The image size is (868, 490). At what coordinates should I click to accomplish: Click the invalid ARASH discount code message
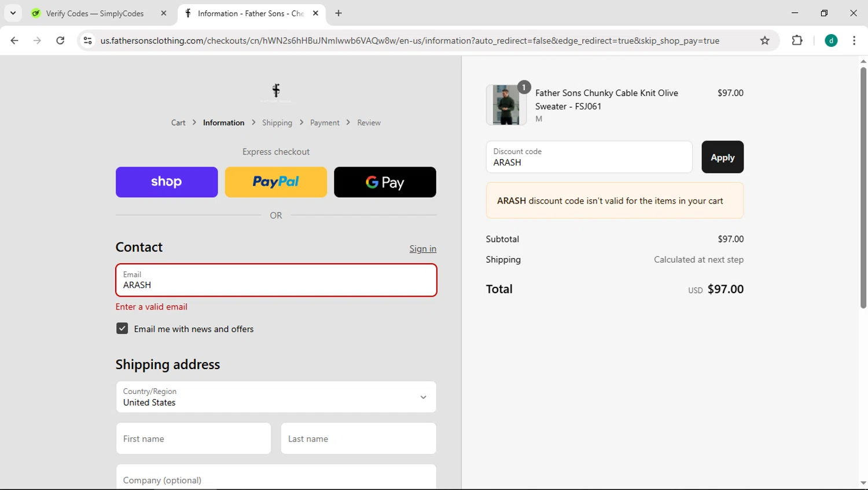(x=615, y=201)
